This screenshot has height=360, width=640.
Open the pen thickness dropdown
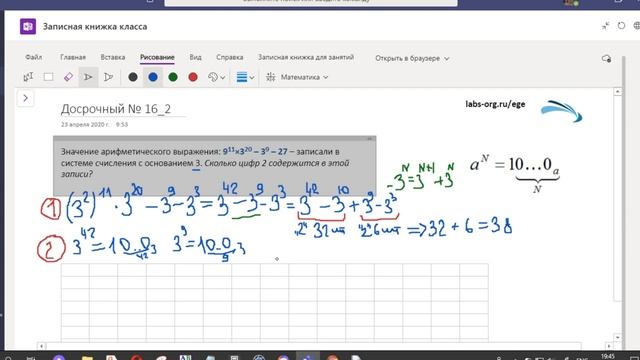[x=245, y=77]
